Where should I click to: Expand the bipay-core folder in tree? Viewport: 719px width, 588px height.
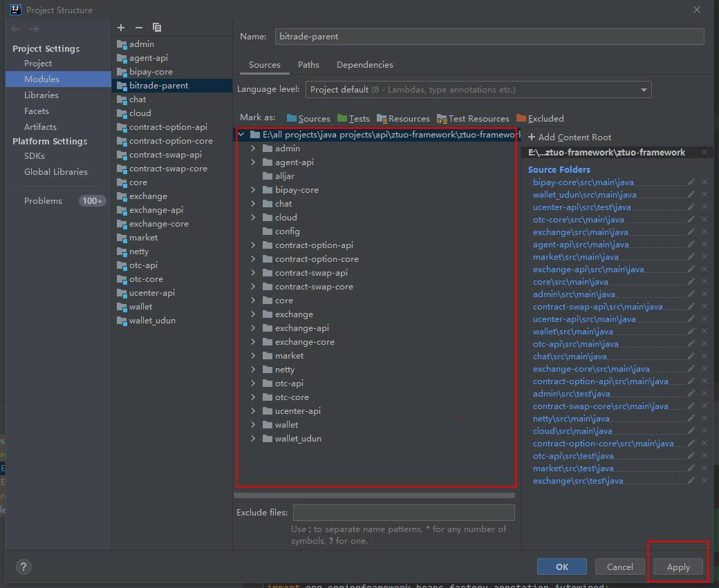coord(253,189)
